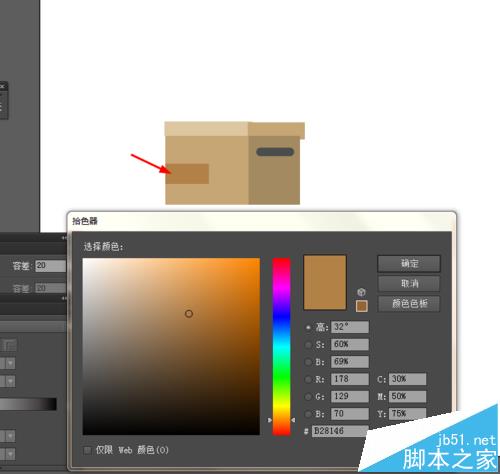
Task: Click the 拾色器 dialog title bar
Action: (x=261, y=221)
